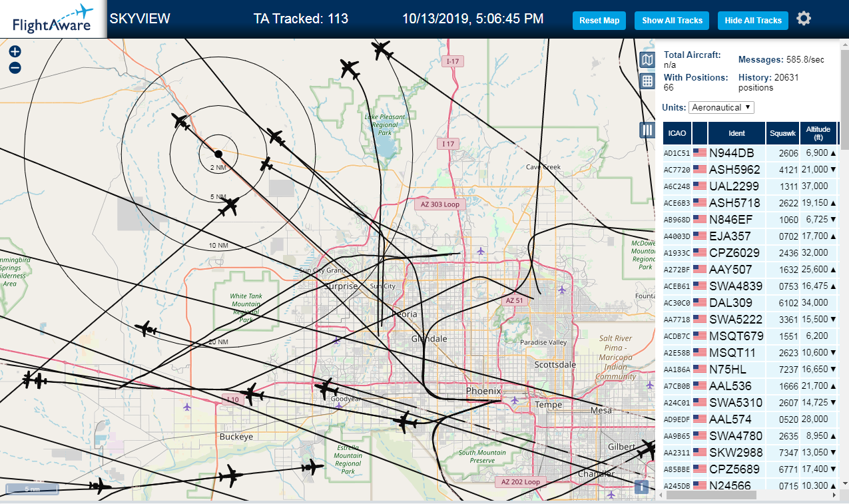Select the SWA4839 aircraft row

click(750, 286)
